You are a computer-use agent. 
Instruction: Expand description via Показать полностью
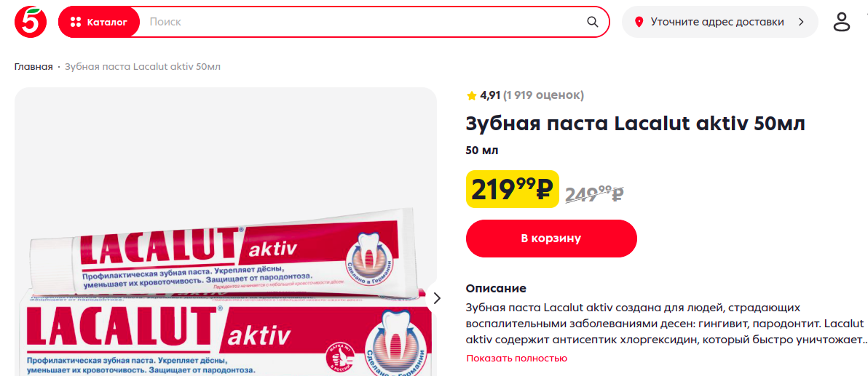(x=517, y=359)
